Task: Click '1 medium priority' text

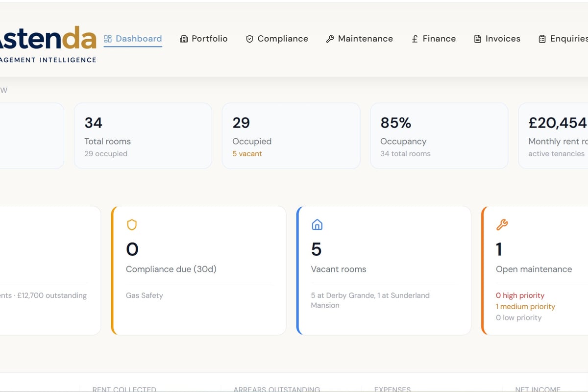Action: click(x=525, y=307)
